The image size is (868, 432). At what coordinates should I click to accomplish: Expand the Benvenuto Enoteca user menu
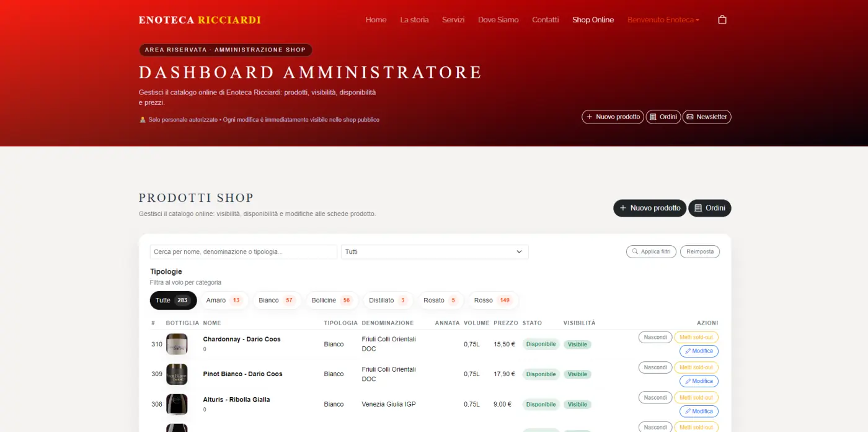coord(663,19)
